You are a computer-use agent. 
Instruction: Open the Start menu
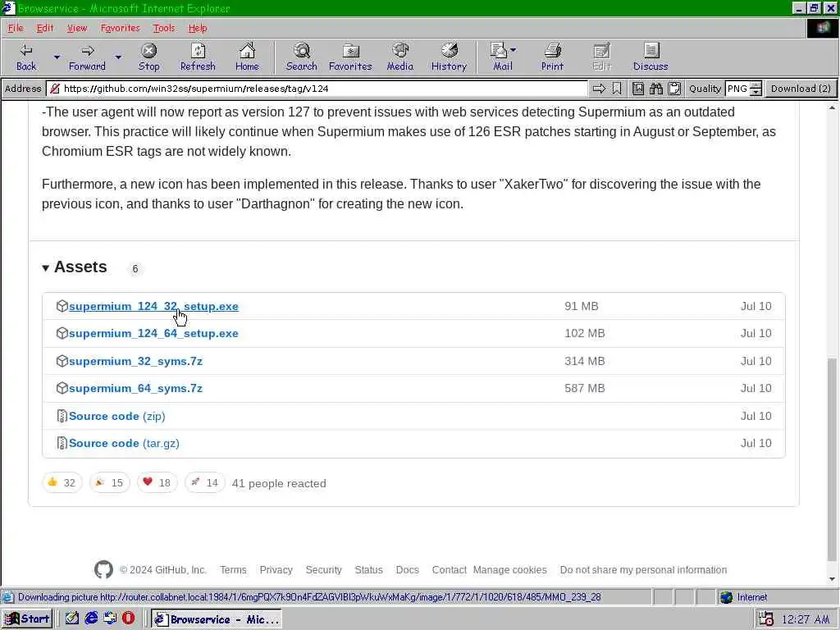tap(27, 619)
